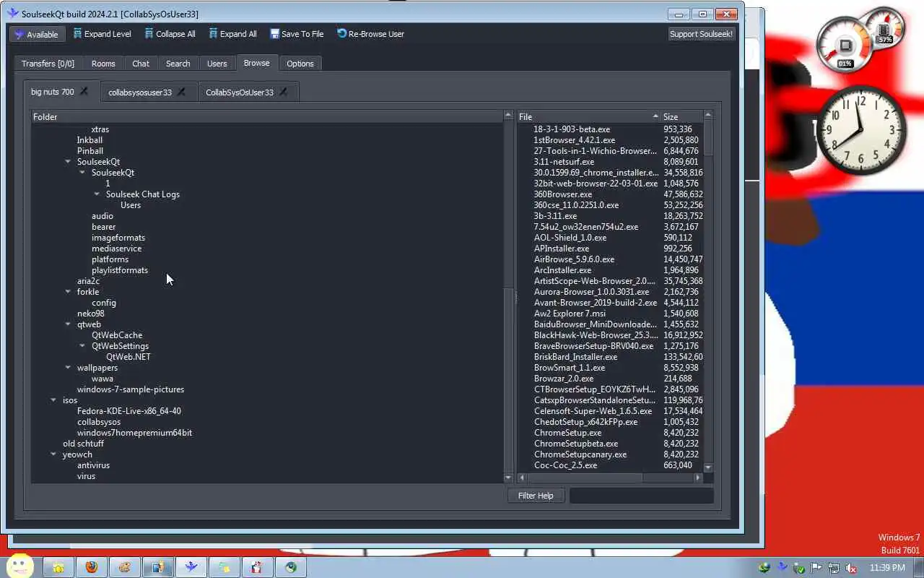Collapse the isos folder arrow

pos(53,400)
